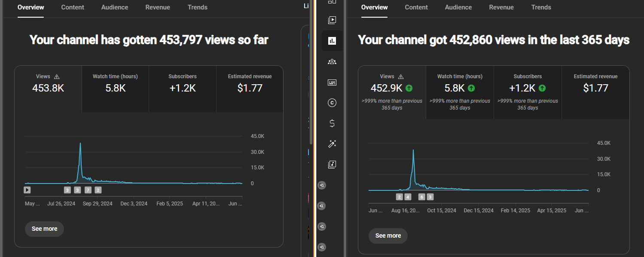Click See more under the lifetime views chart
This screenshot has height=257, width=644.
pos(44,229)
